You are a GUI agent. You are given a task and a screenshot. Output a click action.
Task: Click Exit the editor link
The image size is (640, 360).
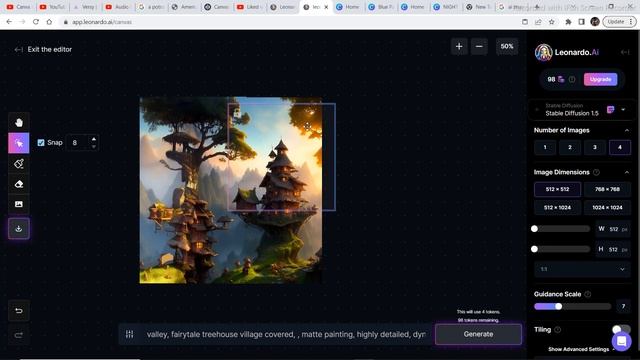[x=43, y=49]
